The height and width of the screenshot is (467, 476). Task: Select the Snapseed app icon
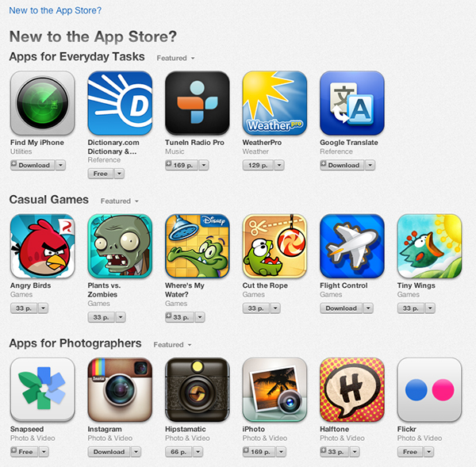43,389
